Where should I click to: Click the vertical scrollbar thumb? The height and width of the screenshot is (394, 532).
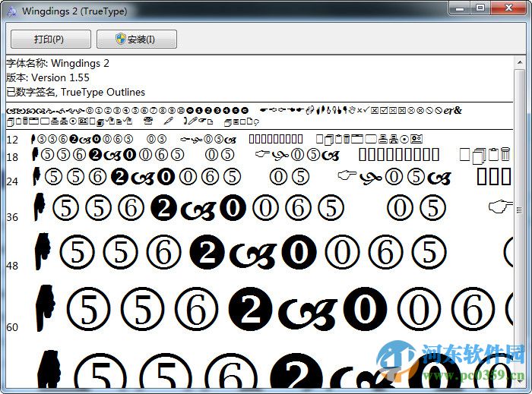pos(519,210)
